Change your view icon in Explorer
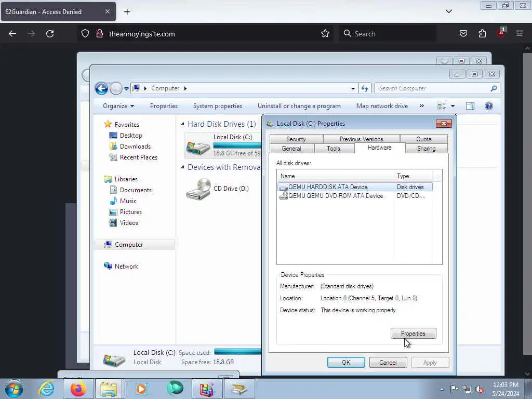This screenshot has height=399, width=532. (442, 106)
